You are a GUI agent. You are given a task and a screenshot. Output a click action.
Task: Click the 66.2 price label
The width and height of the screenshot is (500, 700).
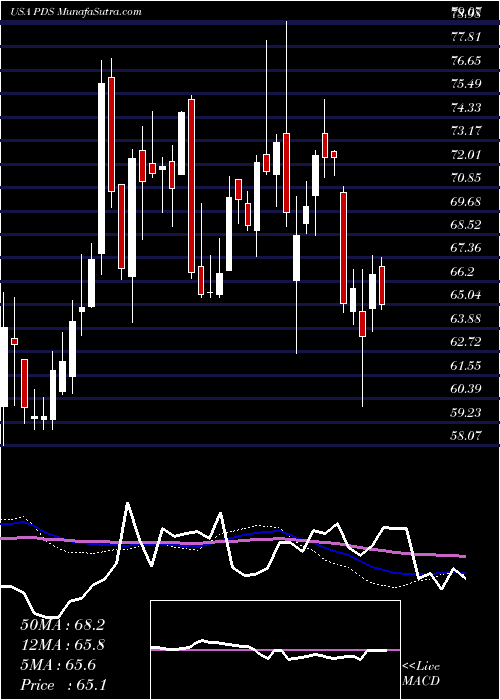[x=462, y=271]
